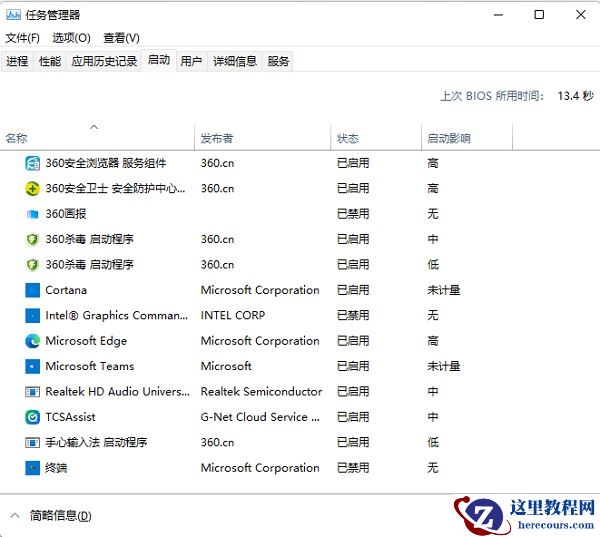Viewport: 600px width, 537px height.
Task: Click the sort arrow above 名称
Action: coord(94,127)
